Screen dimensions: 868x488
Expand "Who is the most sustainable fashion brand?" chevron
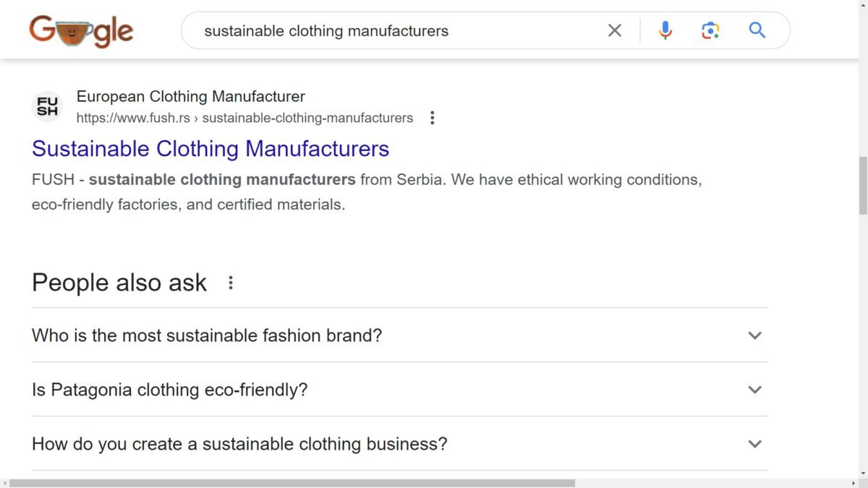754,335
